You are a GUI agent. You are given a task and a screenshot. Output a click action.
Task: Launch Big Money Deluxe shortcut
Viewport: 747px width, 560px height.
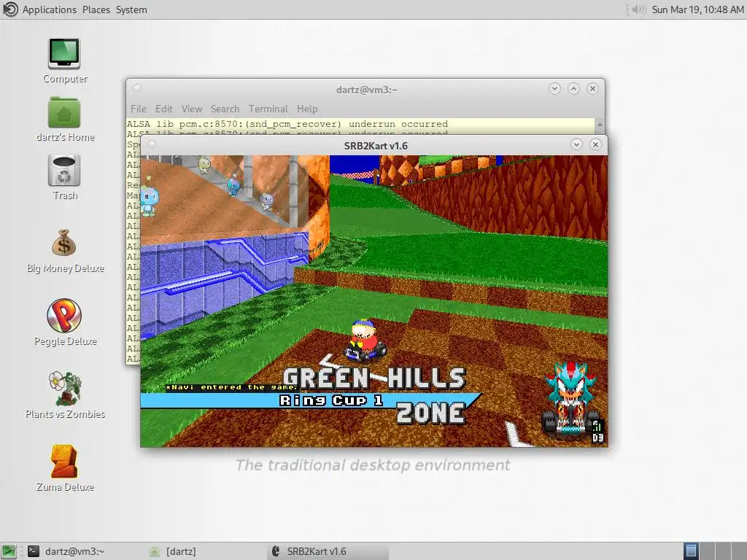[64, 244]
